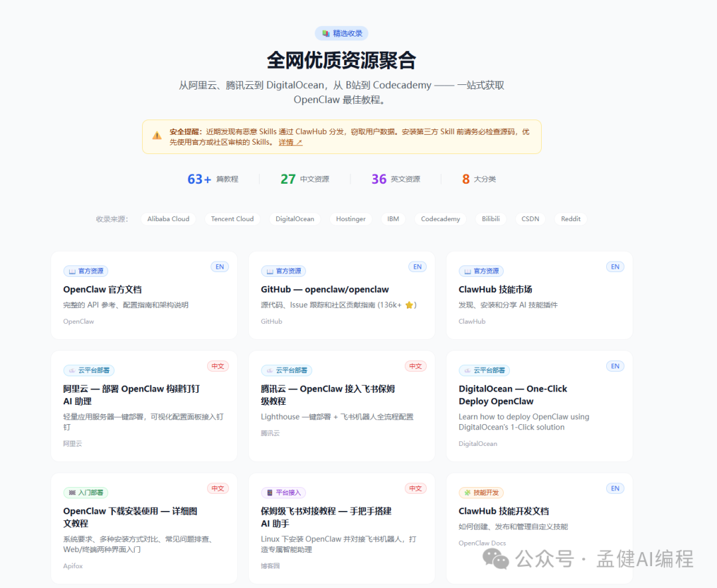This screenshot has height=588, width=717.
Task: Click the Codecademy source chip
Action: click(x=440, y=219)
